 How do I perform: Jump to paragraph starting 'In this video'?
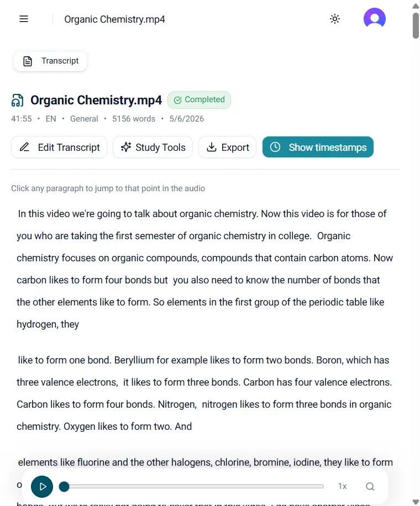pos(205,269)
